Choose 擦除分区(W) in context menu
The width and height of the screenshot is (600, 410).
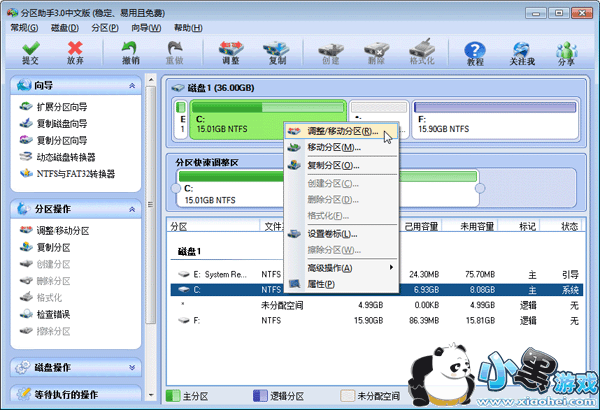[341, 250]
